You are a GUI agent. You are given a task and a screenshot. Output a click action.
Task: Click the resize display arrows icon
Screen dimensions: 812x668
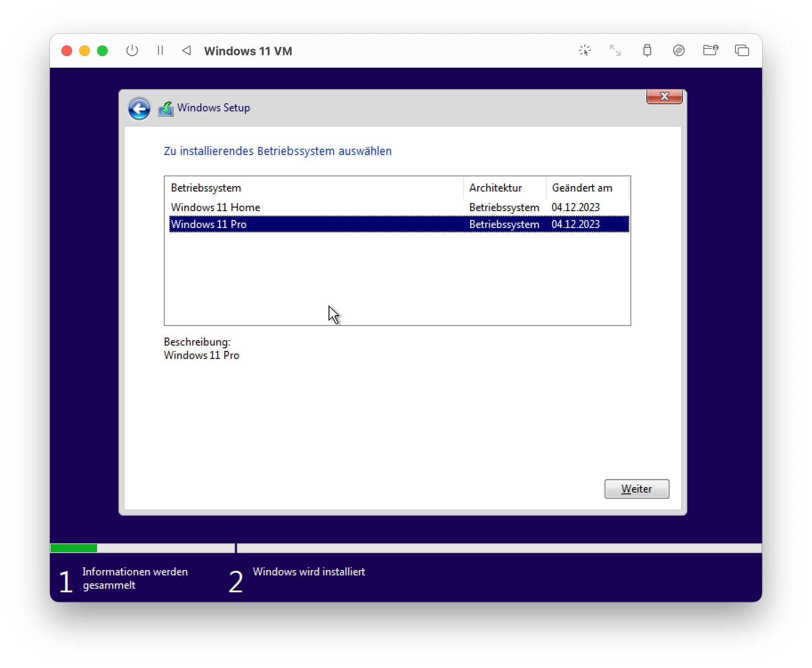pyautogui.click(x=615, y=50)
